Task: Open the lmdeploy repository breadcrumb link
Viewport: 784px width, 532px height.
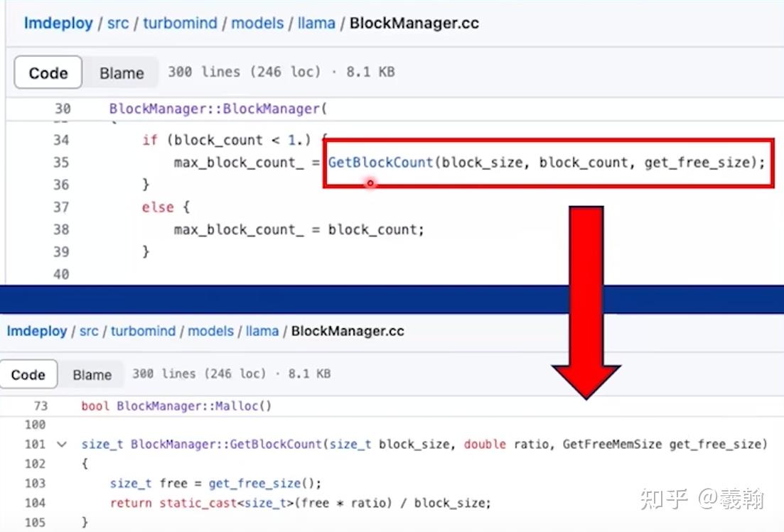Action: [x=58, y=23]
